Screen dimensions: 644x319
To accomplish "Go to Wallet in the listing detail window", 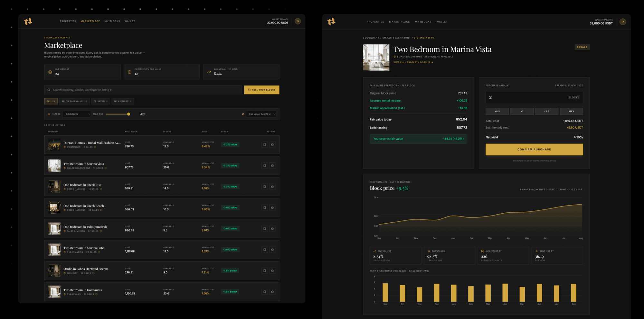I will [x=442, y=22].
